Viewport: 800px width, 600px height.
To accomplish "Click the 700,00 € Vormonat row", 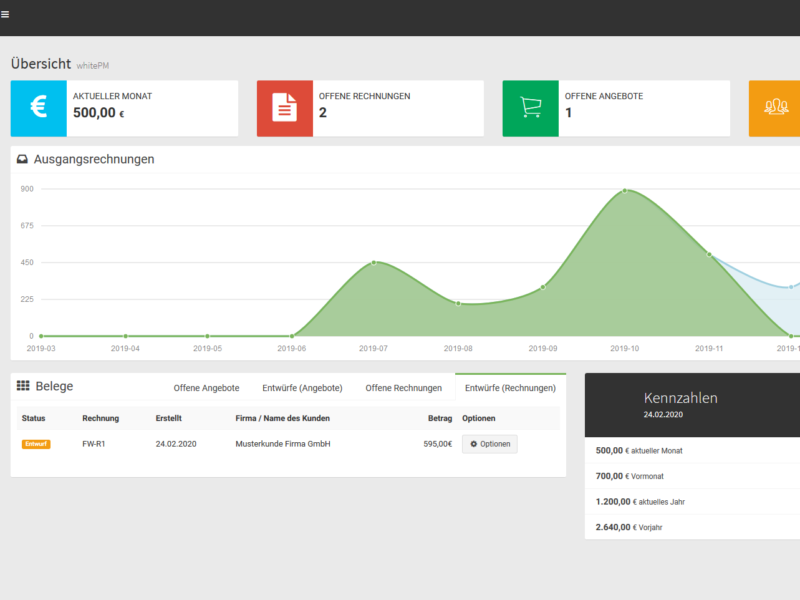I will click(x=692, y=476).
